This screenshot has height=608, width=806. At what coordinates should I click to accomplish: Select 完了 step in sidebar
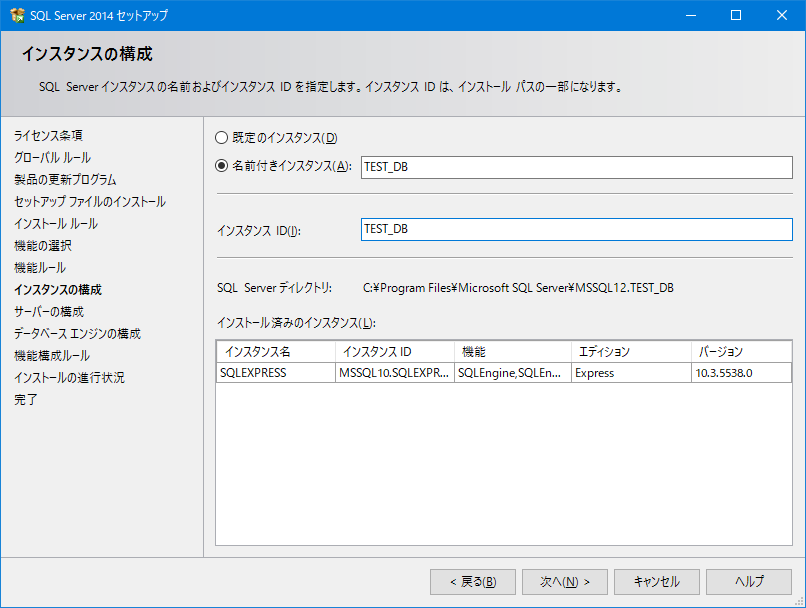(x=26, y=400)
